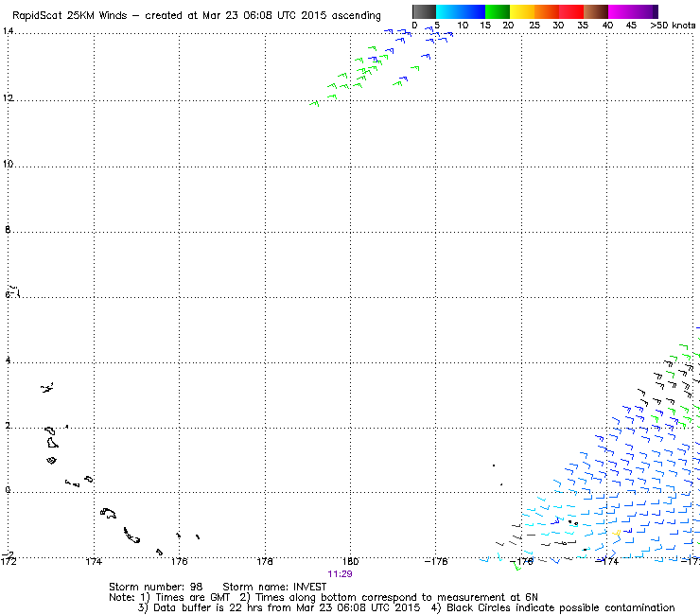Viewport: 700px width, 615px height.
Task: Click the '12' latitude axis label
Action: point(8,97)
